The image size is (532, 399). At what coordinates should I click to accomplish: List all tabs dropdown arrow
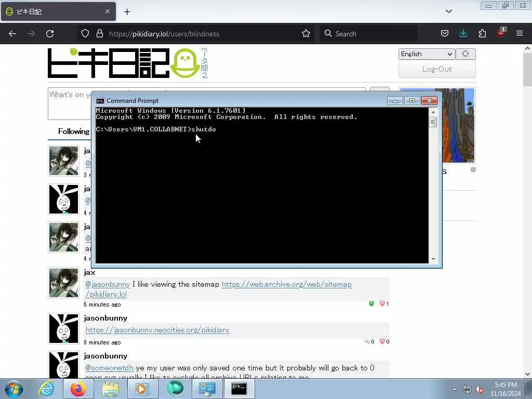(x=448, y=11)
